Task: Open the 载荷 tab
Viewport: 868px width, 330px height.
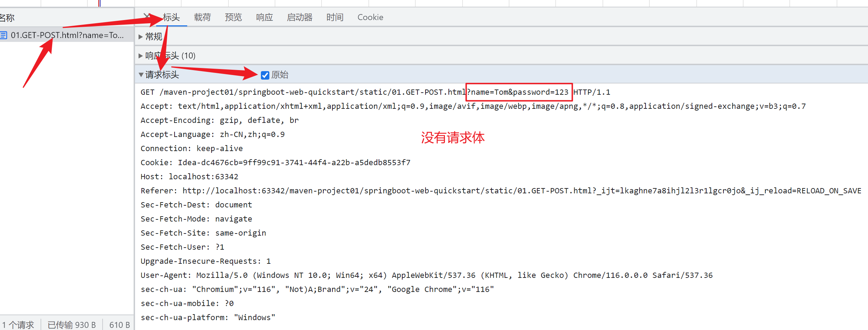Action: tap(202, 17)
